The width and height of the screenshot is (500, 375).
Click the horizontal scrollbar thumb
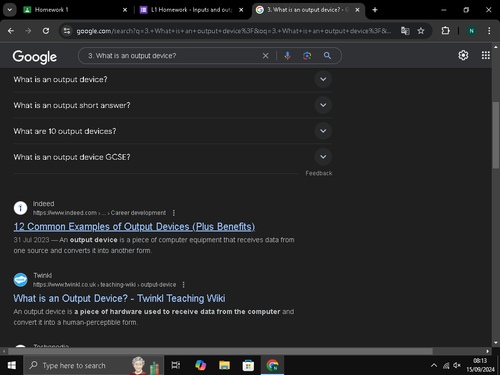pos(220,351)
